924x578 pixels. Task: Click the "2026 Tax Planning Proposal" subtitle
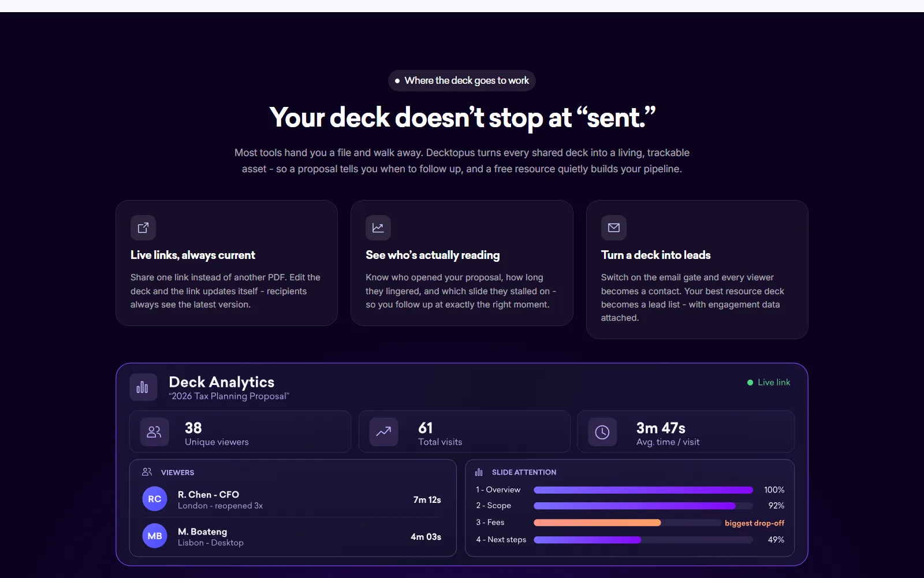pyautogui.click(x=229, y=396)
